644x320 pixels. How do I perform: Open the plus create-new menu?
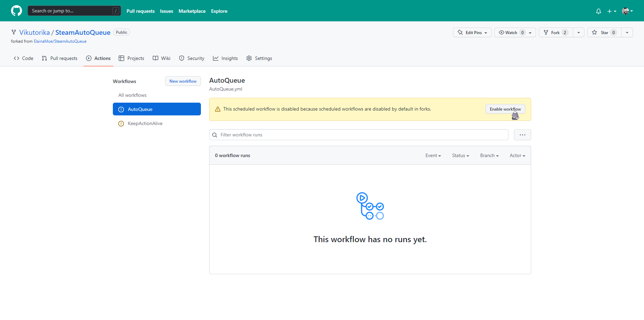(611, 11)
